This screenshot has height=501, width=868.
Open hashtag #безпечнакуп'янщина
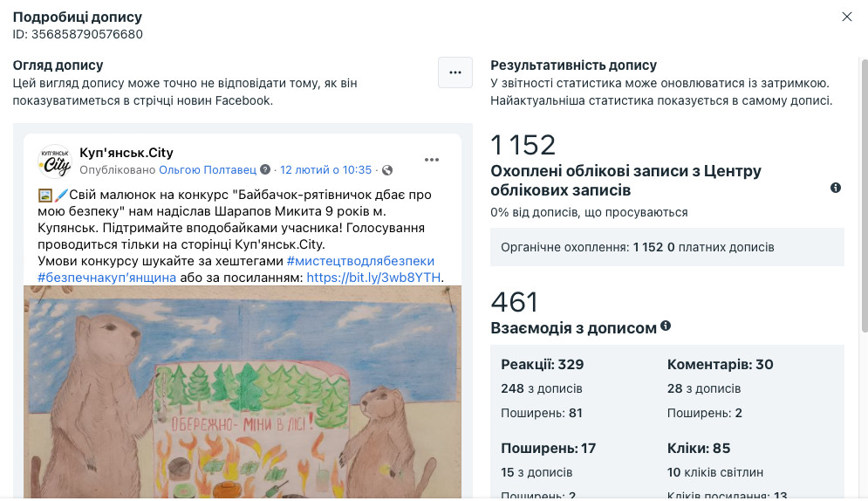106,278
